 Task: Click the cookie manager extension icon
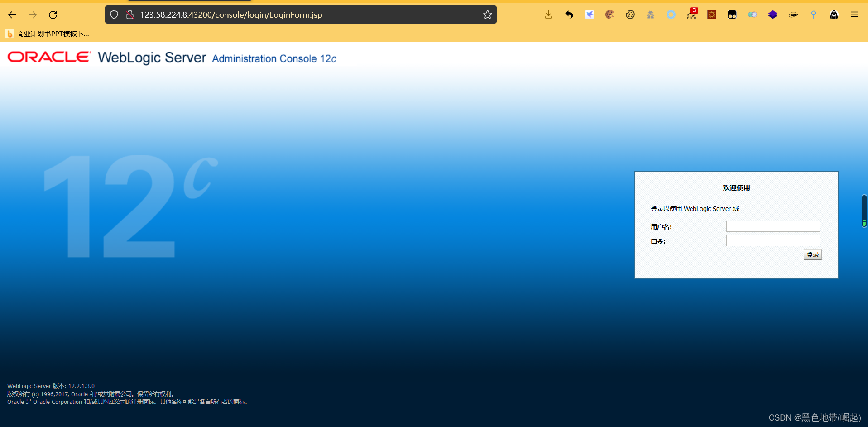(630, 14)
